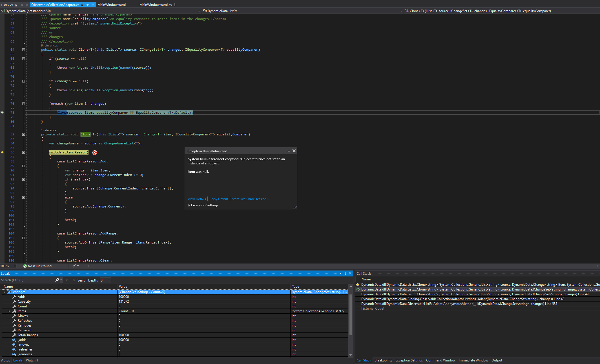The width and height of the screenshot is (600, 364).
Task: Expand the Items node in Locals
Action: coord(9,311)
